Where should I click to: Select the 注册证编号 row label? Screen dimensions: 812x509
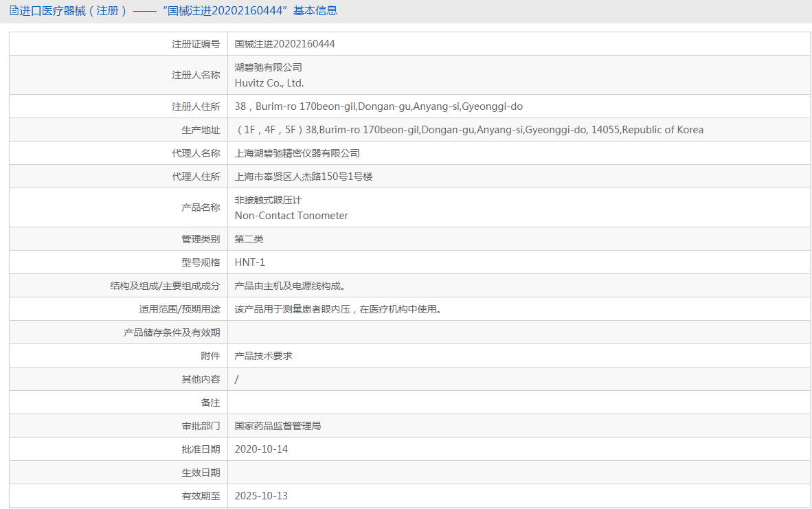point(196,44)
